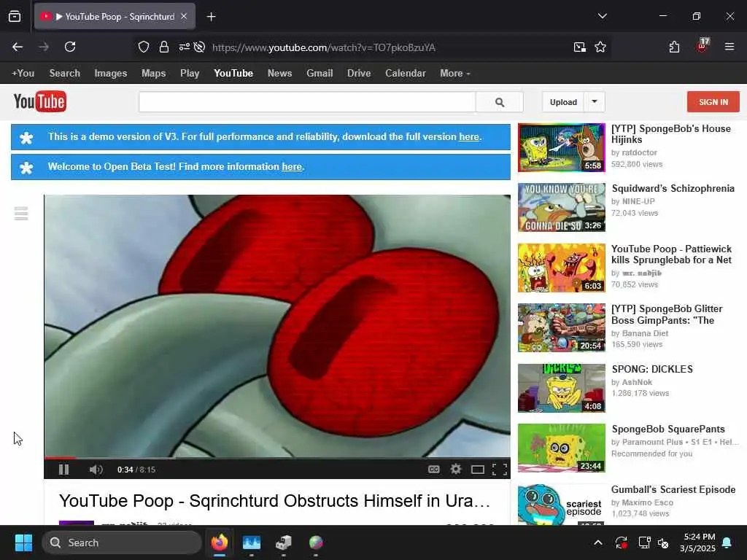Bookmark this page with the star icon

click(x=600, y=47)
